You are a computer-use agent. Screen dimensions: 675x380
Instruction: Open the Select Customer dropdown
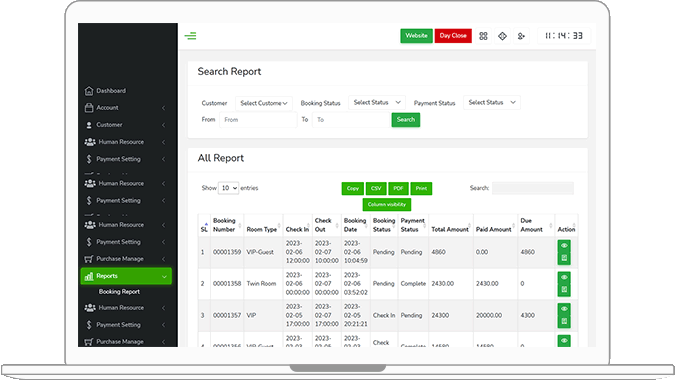point(263,103)
